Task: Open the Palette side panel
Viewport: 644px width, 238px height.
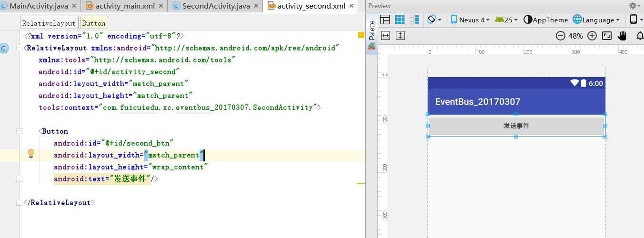Action: tap(372, 35)
